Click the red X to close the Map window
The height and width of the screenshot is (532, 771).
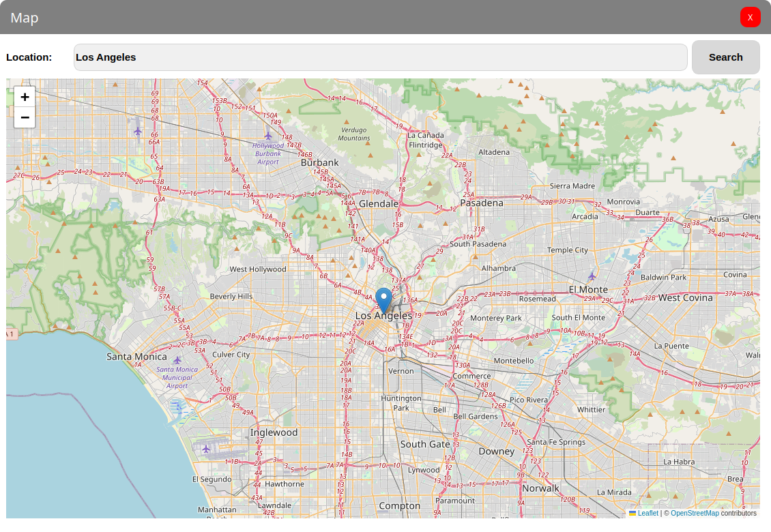pyautogui.click(x=750, y=17)
